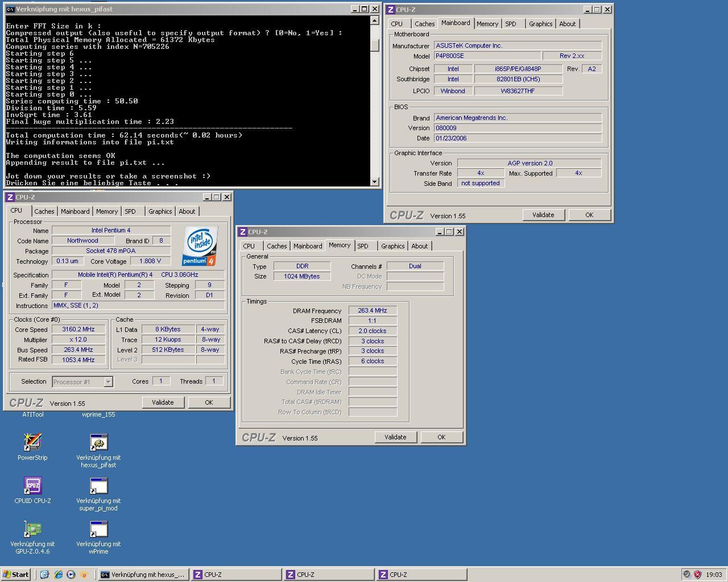Image resolution: width=728 pixels, height=582 pixels.
Task: Open the Memory tab in the CPU-tab window
Action: [107, 211]
